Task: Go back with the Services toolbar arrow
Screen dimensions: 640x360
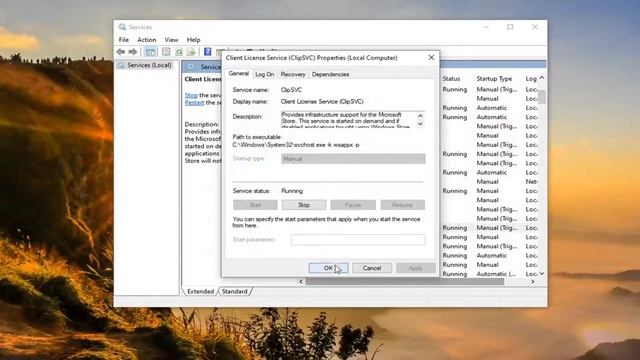Action: 120,52
